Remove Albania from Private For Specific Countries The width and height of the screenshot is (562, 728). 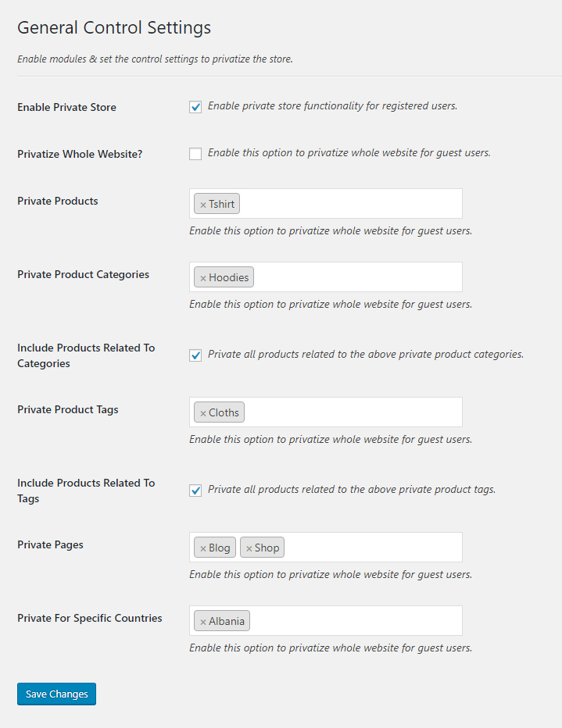pos(202,620)
